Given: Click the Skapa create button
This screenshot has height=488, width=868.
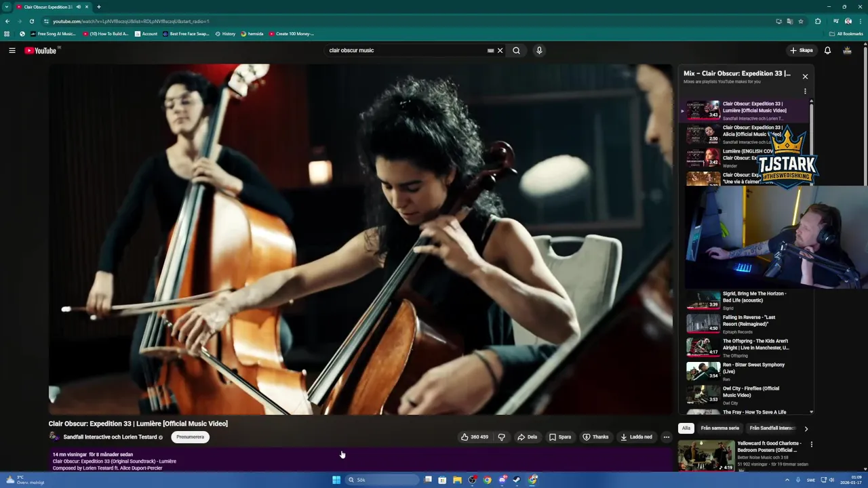Looking at the screenshot, I should tap(801, 50).
